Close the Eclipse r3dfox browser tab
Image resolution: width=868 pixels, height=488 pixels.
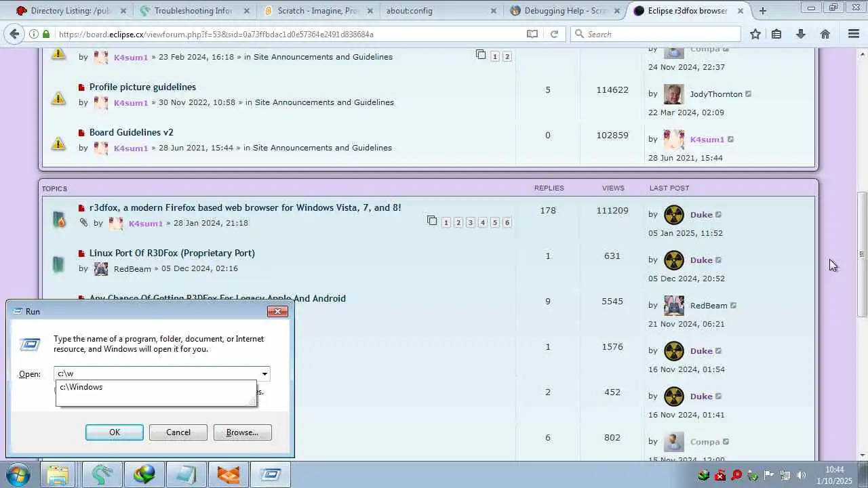(740, 11)
